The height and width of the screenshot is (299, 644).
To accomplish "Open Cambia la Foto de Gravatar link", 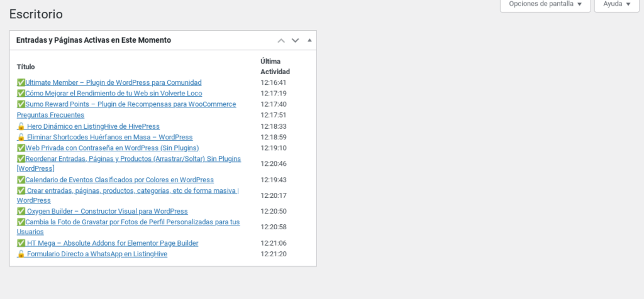I will (x=128, y=227).
